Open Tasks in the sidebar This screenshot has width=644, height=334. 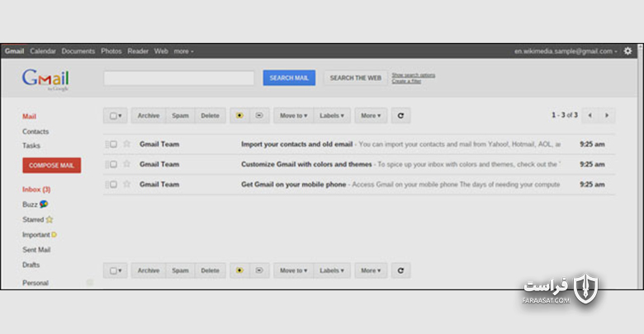pos(31,145)
